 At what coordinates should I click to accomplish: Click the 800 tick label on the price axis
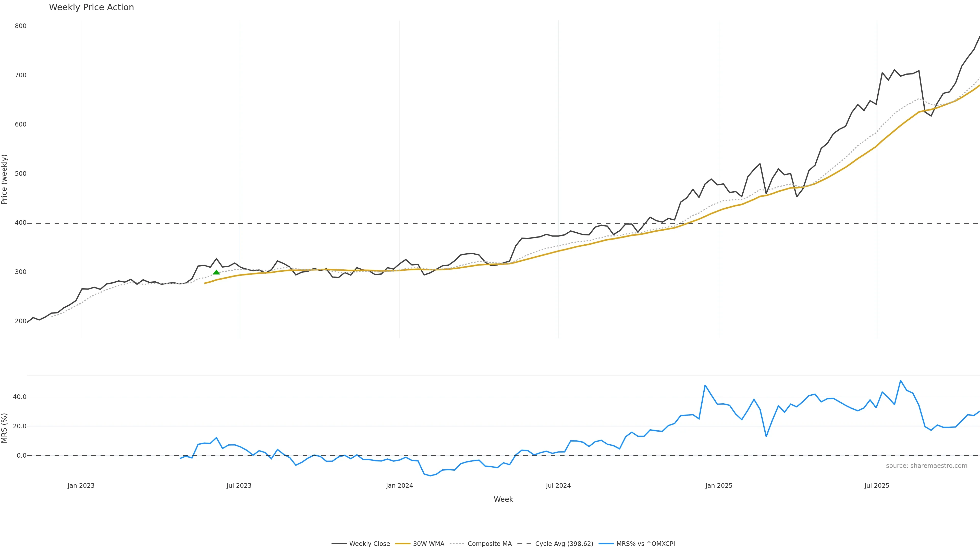(20, 26)
